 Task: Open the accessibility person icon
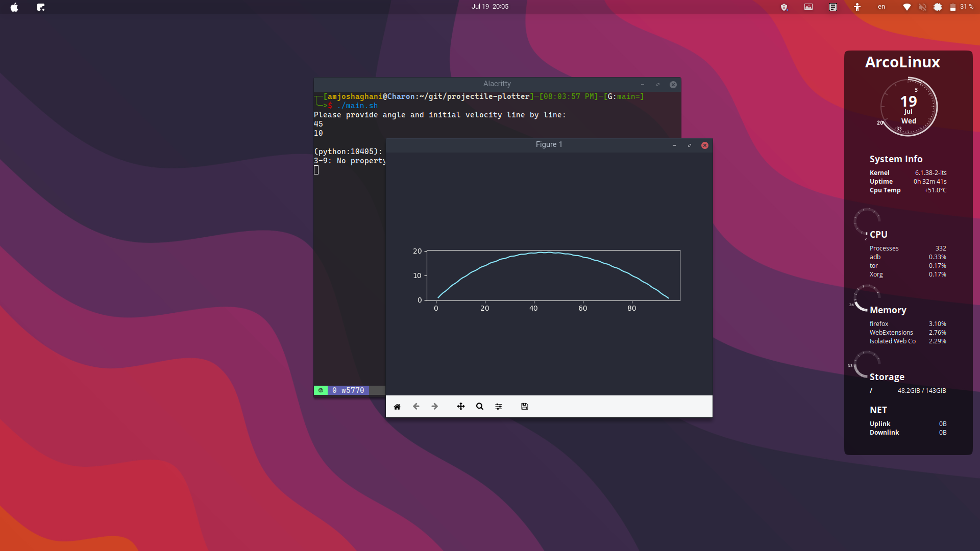pos(857,7)
